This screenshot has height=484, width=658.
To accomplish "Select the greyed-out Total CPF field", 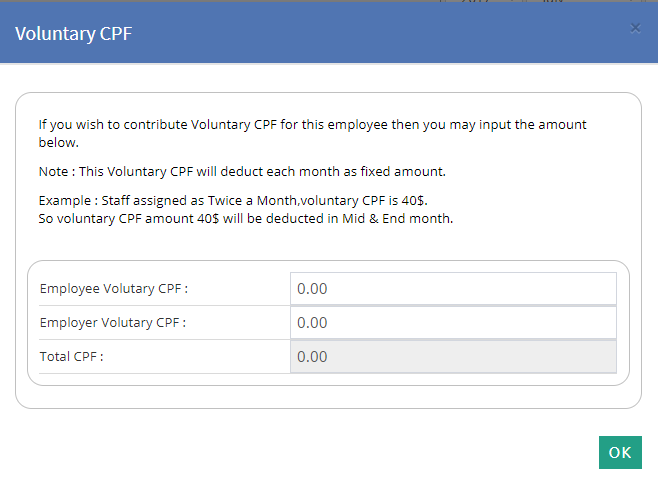I will pyautogui.click(x=452, y=357).
